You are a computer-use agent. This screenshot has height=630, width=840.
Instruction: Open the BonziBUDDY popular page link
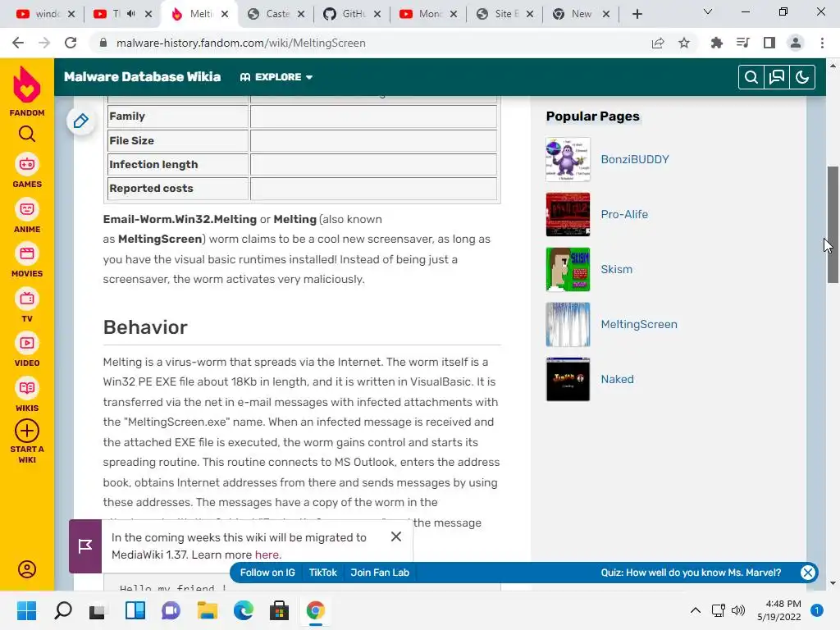(x=635, y=159)
